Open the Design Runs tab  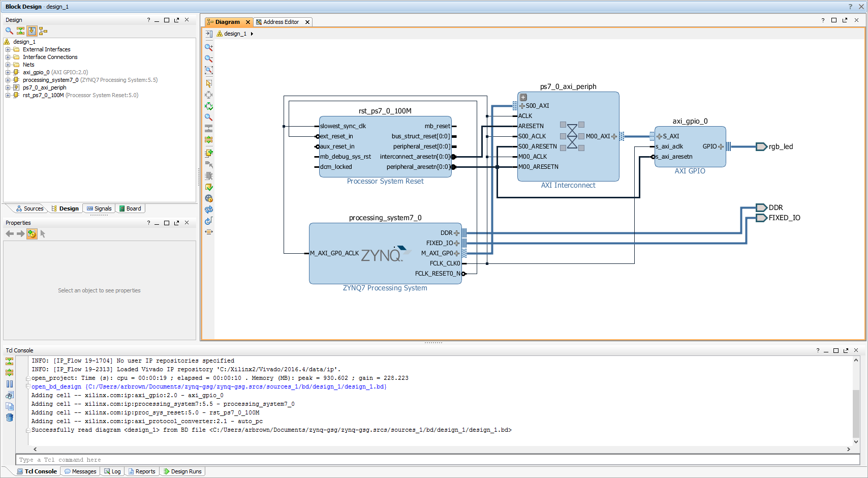click(182, 471)
